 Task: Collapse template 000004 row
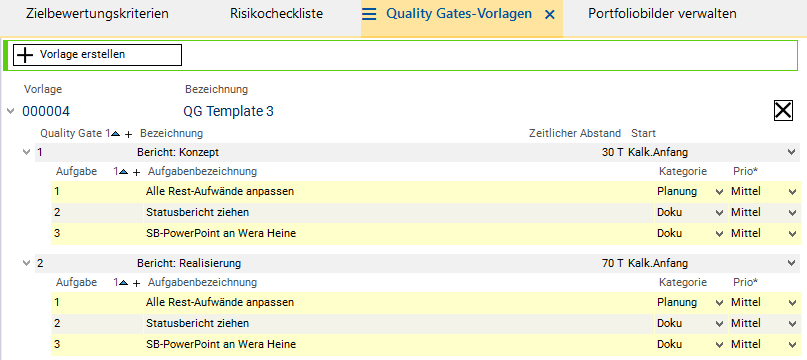[x=11, y=111]
